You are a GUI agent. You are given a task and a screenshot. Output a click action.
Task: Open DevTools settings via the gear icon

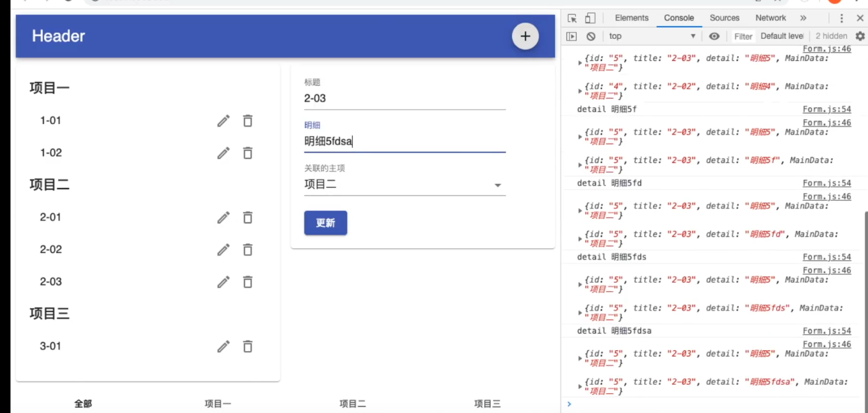pos(860,36)
